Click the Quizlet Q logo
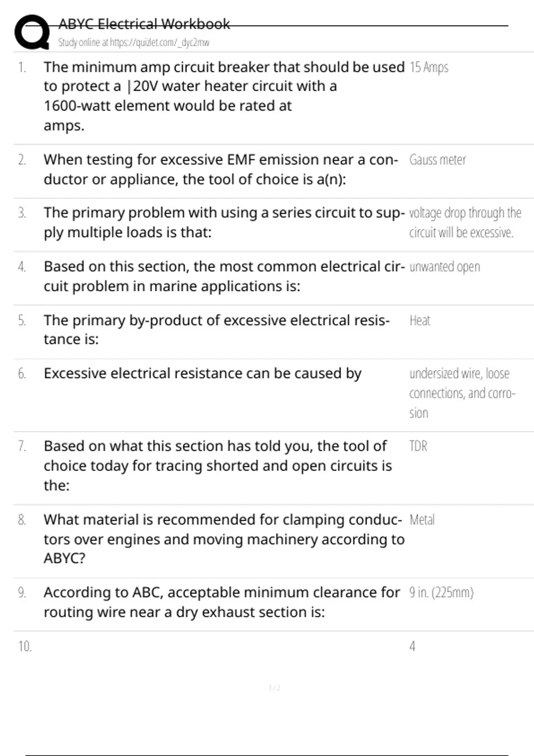 coord(32,32)
